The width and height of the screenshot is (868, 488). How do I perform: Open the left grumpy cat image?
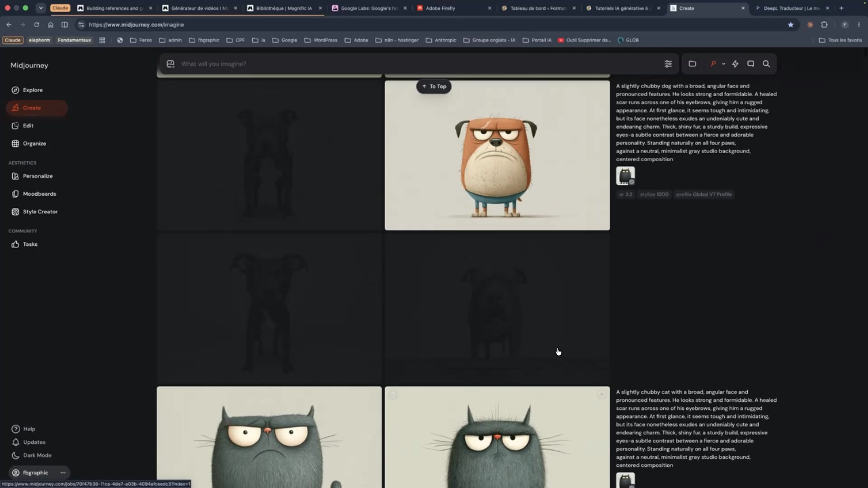(x=269, y=437)
